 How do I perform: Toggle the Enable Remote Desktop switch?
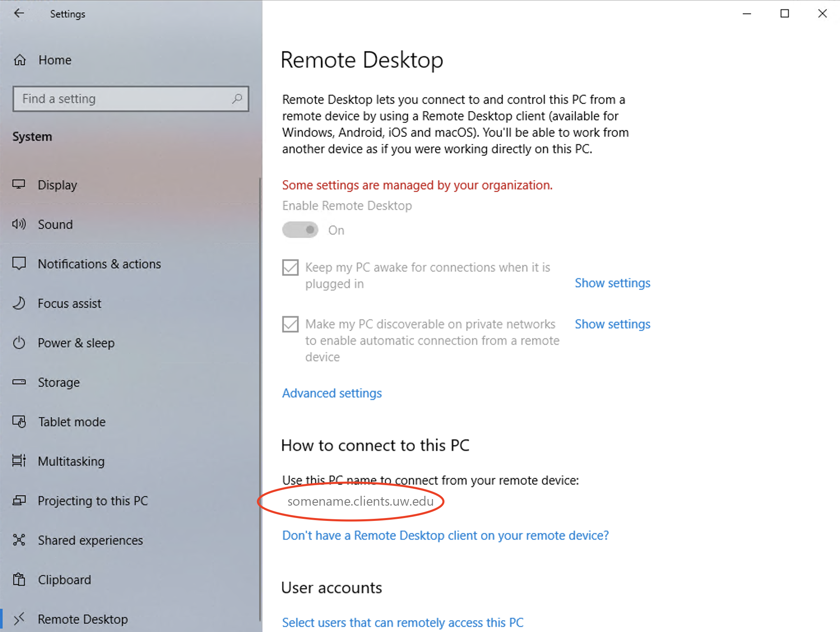pos(300,230)
